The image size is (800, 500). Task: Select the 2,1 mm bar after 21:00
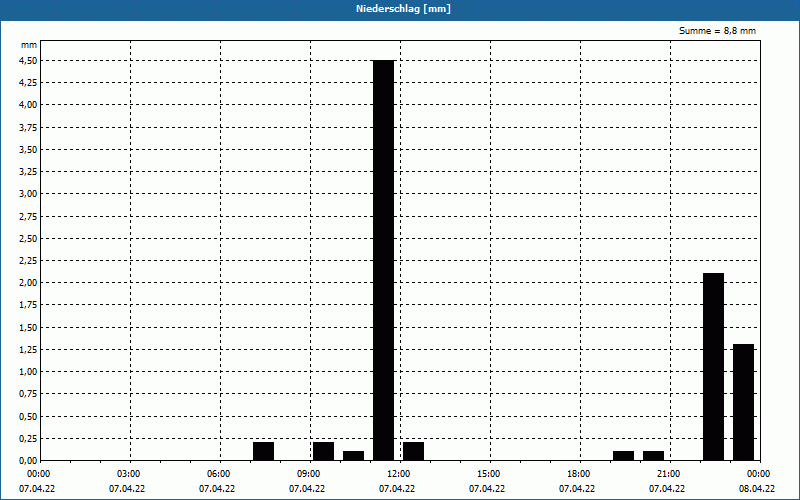tap(713, 367)
